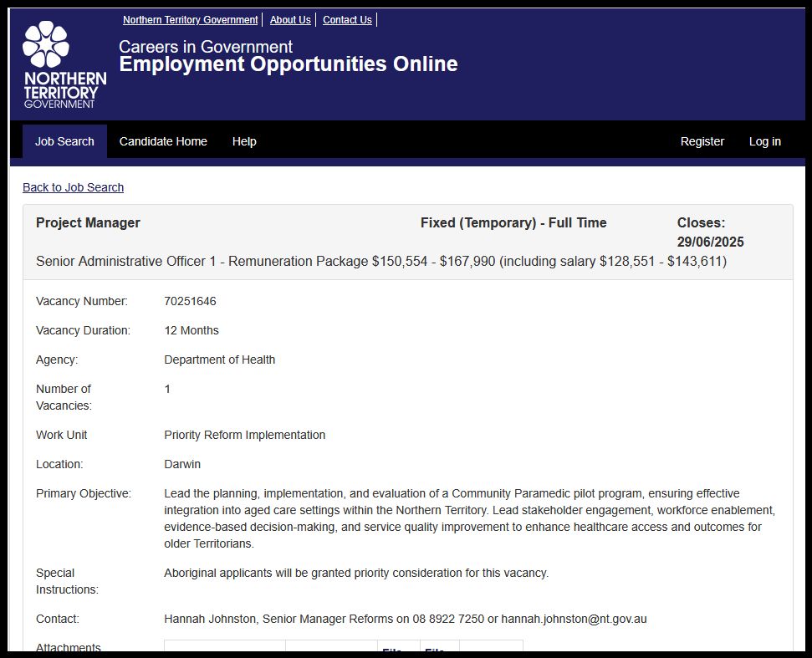Click the Work Unit label

point(61,435)
